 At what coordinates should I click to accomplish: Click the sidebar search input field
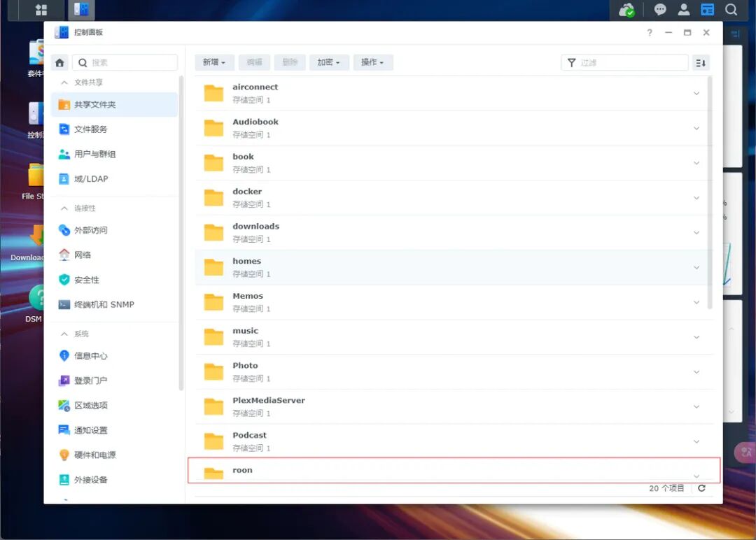(x=125, y=63)
